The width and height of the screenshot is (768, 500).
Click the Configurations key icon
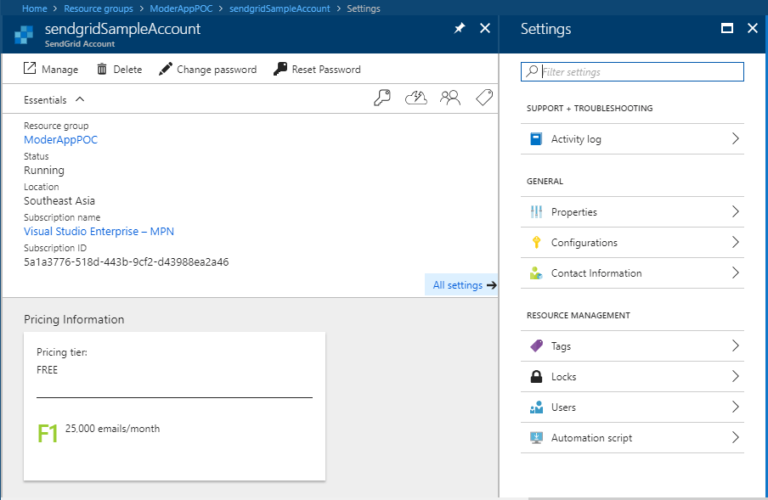pos(536,242)
